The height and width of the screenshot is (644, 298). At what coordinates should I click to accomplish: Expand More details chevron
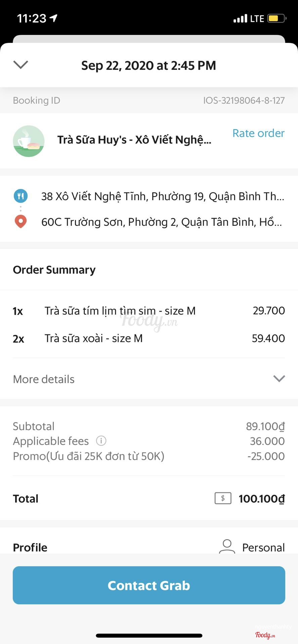coord(279,379)
